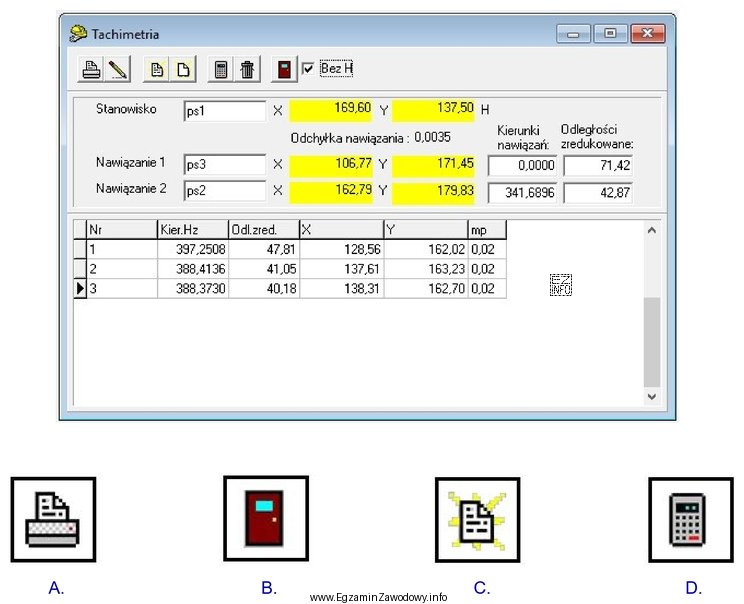
Task: Click the direction field showing 0,0000
Action: pyautogui.click(x=522, y=166)
